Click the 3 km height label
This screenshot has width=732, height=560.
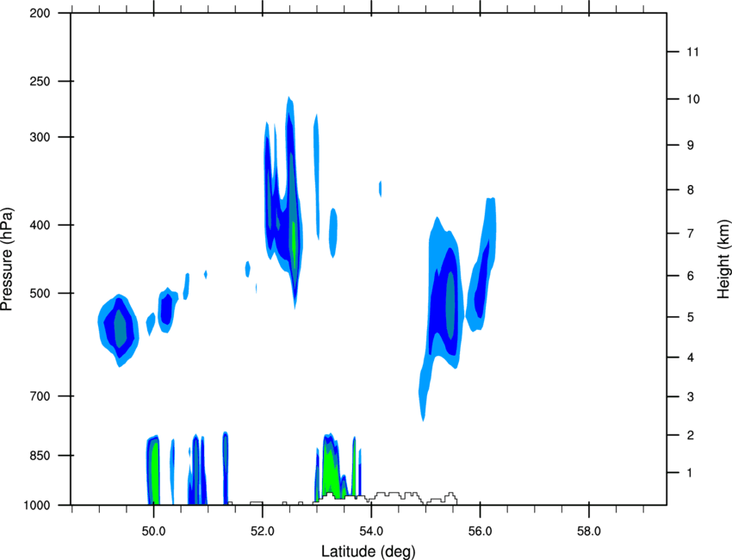tap(690, 397)
